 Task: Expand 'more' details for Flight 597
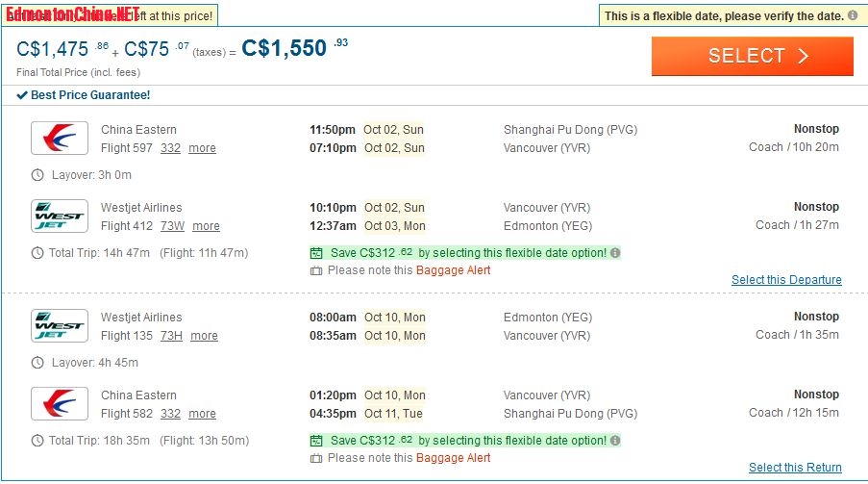click(202, 148)
